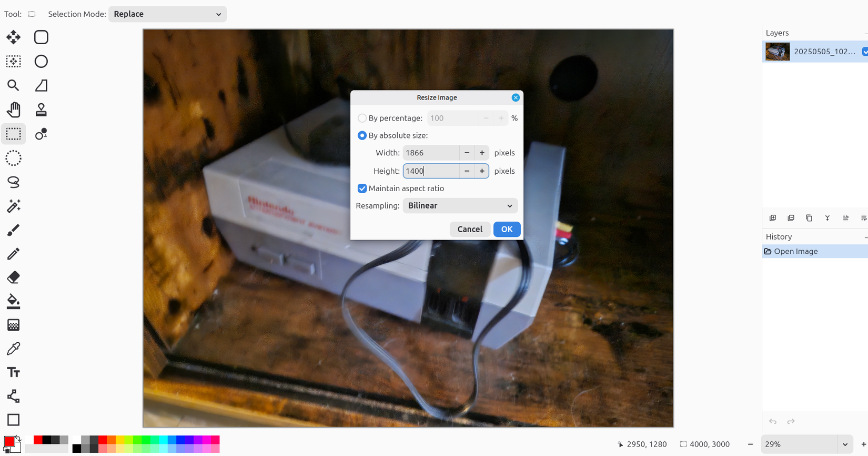Toggle visibility of the 20250505 layer
The width and height of the screenshot is (868, 456).
pos(865,52)
